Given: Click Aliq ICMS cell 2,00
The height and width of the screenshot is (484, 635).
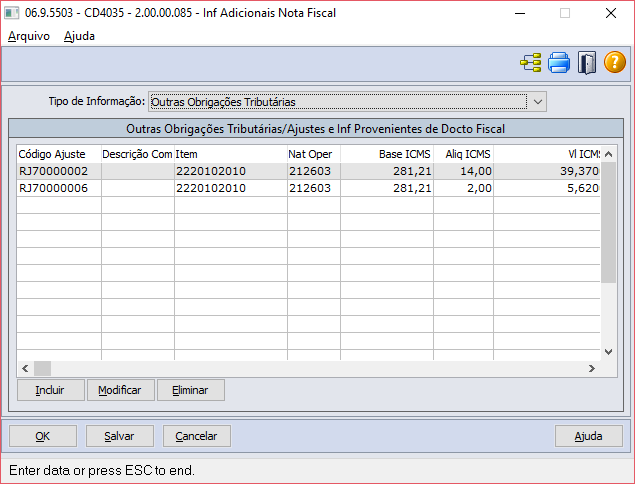Looking at the screenshot, I should tap(463, 188).
